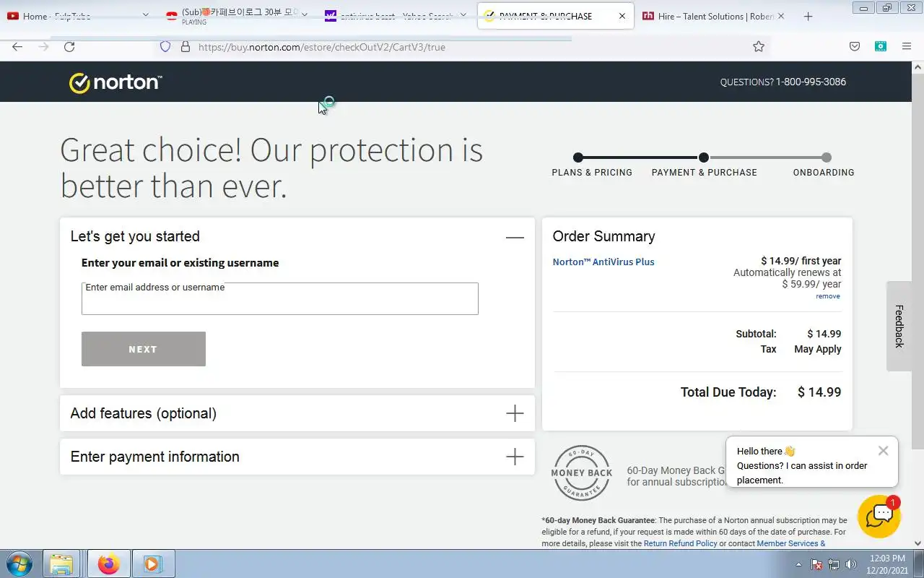Open the Feedback side tab
Viewport: 924px width, 578px height.
899,326
